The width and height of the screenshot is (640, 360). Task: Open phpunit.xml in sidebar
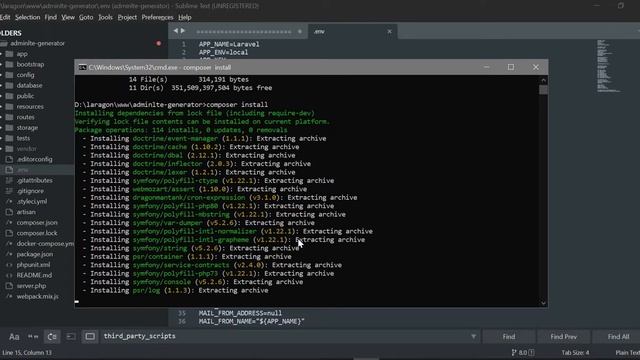click(33, 265)
